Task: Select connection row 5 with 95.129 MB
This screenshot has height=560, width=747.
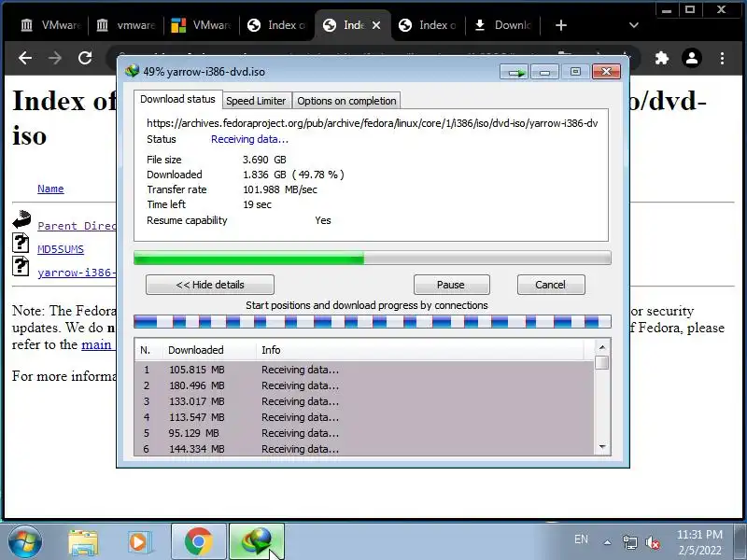Action: coord(364,433)
